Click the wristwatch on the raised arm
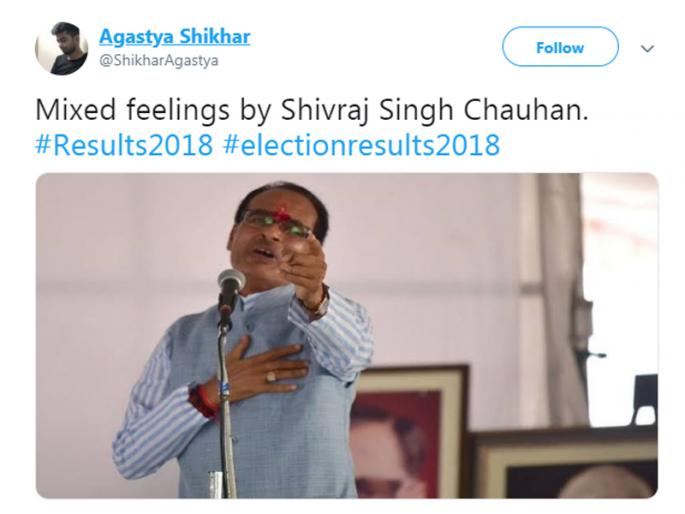The width and height of the screenshot is (685, 514). (319, 302)
